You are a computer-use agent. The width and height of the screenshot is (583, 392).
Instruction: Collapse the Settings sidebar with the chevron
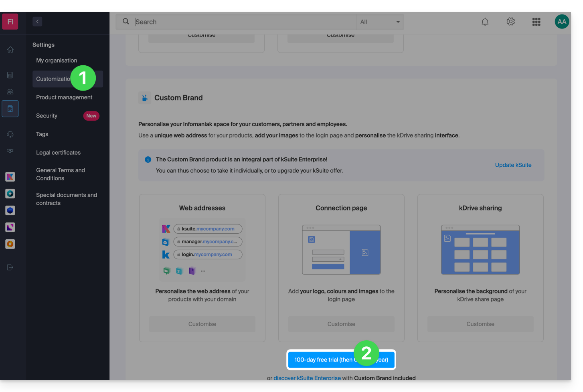[x=37, y=22]
